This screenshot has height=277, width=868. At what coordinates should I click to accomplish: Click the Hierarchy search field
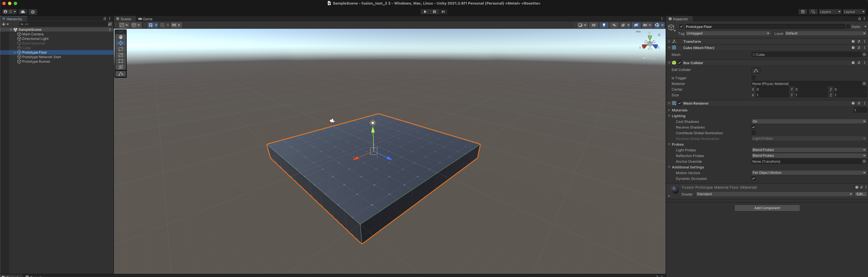[63, 24]
